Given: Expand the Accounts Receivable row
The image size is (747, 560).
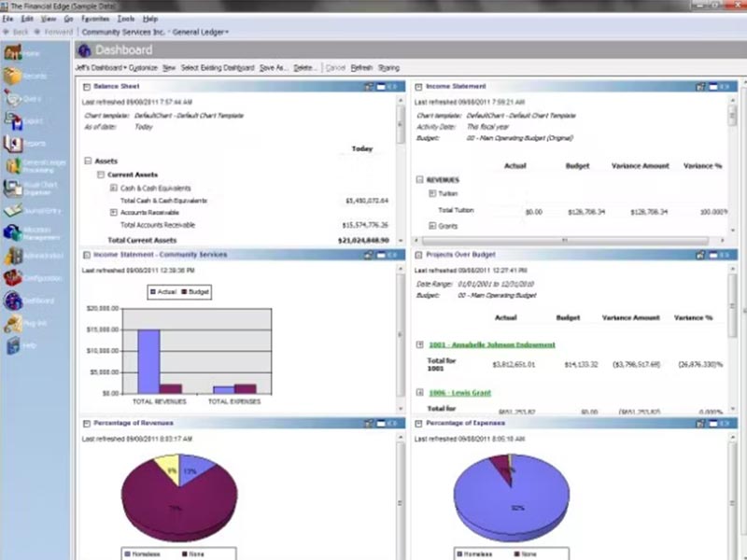Looking at the screenshot, I should (x=113, y=213).
